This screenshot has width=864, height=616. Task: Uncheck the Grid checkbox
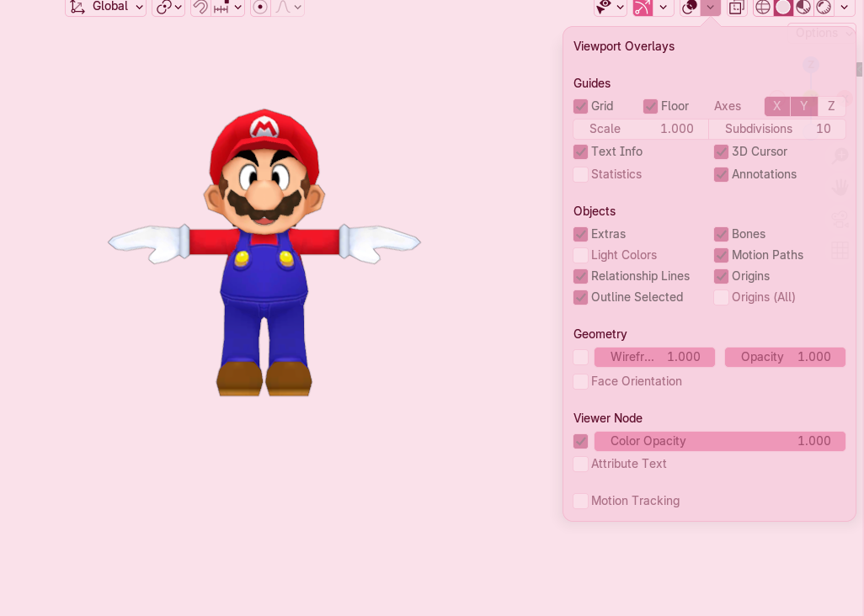click(x=580, y=106)
